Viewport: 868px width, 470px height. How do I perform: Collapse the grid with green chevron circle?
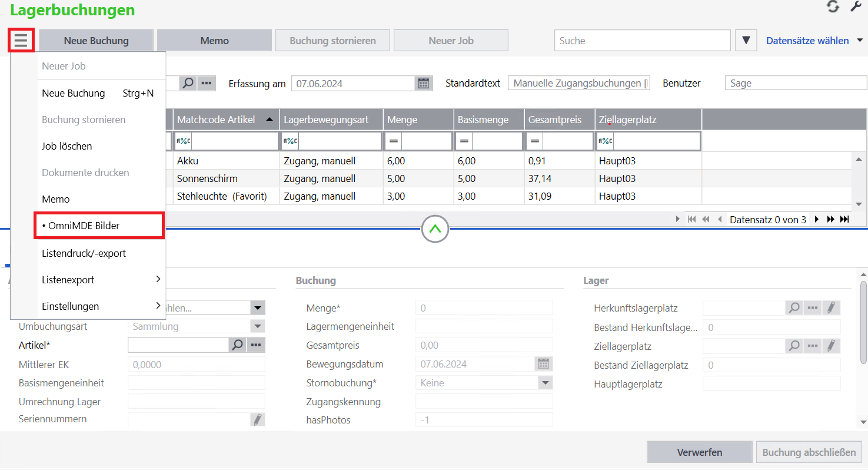click(435, 229)
